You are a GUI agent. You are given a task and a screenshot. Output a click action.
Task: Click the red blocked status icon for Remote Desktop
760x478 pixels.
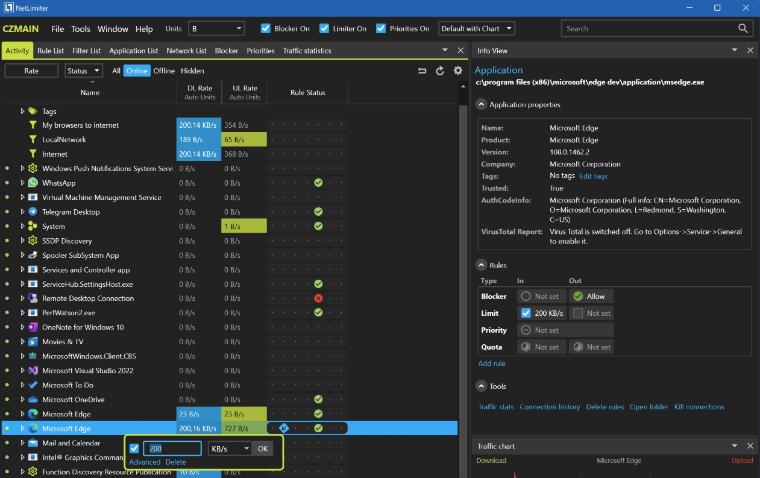[318, 298]
